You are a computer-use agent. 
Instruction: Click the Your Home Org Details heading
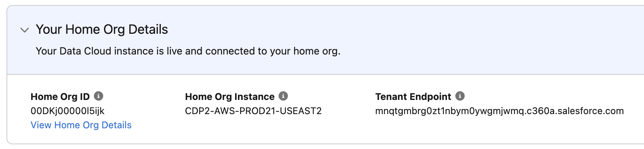pos(102,29)
